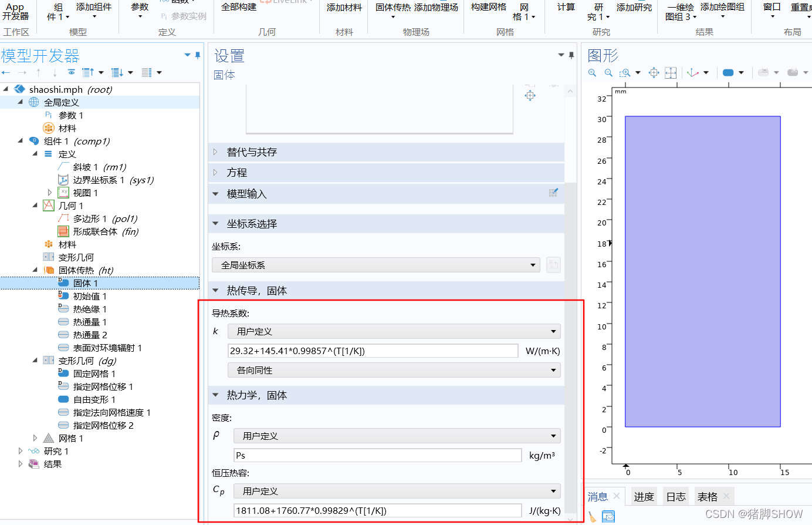Click the Settings panel scrollbar up arrow
The height and width of the screenshot is (525, 812).
coord(570,91)
